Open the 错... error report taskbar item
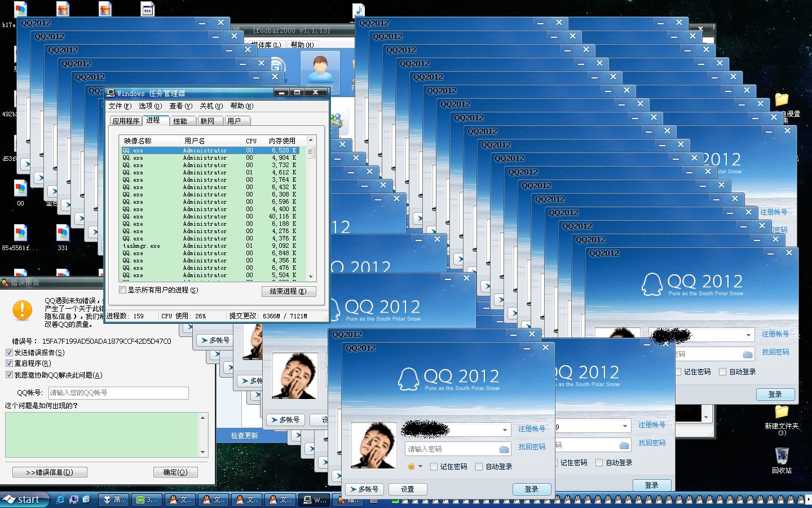 347,500
